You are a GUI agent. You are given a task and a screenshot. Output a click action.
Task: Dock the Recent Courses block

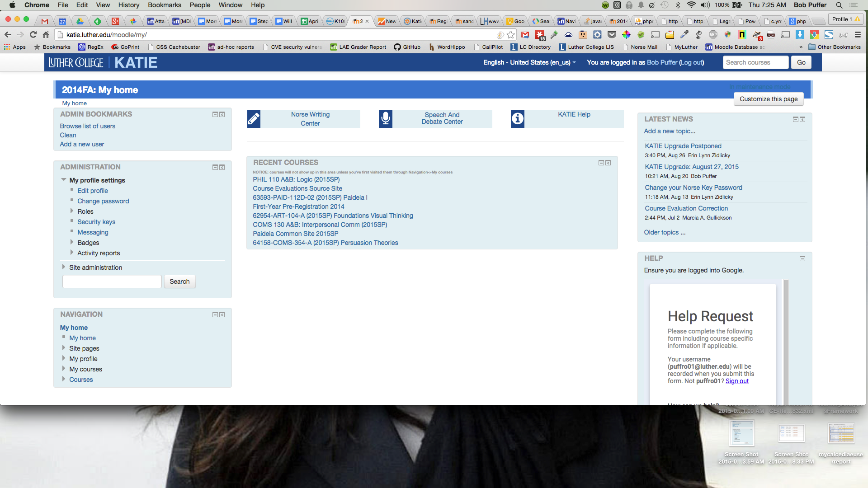tap(608, 163)
